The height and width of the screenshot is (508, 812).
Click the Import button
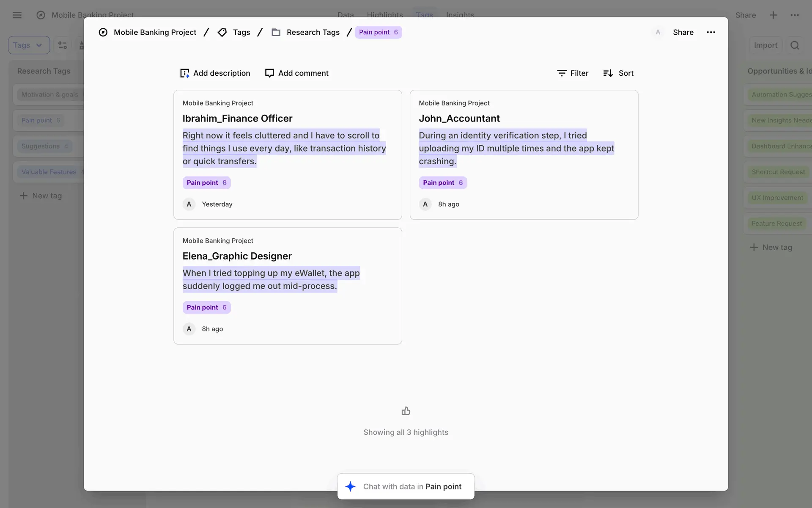tap(765, 45)
